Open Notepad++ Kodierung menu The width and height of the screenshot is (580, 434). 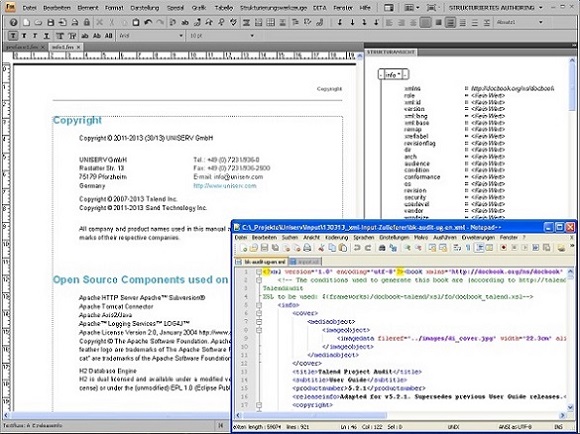click(337, 237)
